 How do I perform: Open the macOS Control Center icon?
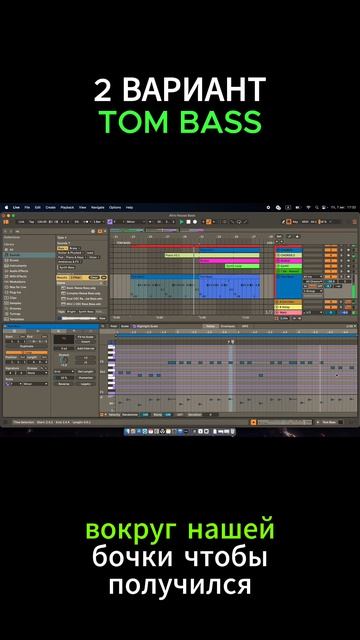coord(324,207)
